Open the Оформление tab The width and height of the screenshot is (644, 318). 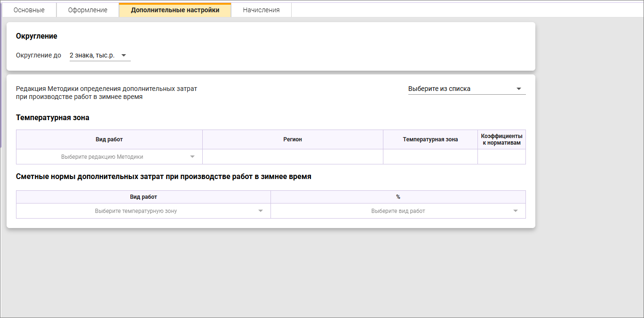87,10
